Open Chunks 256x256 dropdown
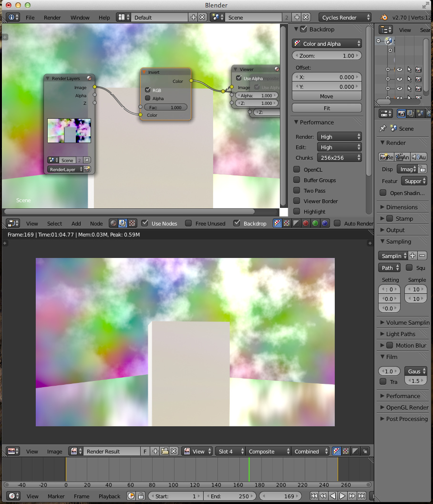Screen dimensions: 433x504 click(x=340, y=157)
